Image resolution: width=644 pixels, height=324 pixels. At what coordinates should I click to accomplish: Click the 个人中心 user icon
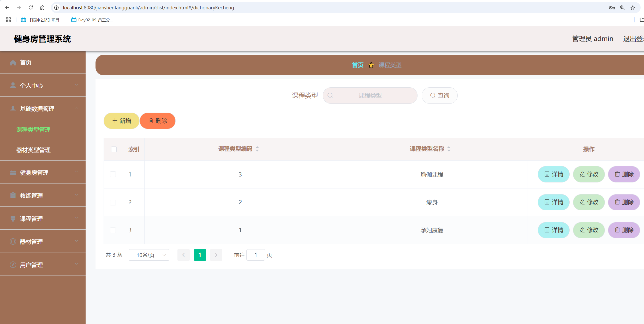tap(13, 85)
